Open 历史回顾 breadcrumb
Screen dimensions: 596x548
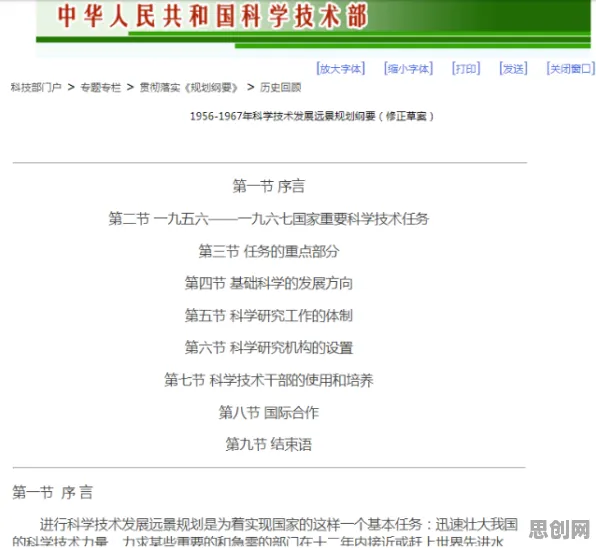point(280,87)
